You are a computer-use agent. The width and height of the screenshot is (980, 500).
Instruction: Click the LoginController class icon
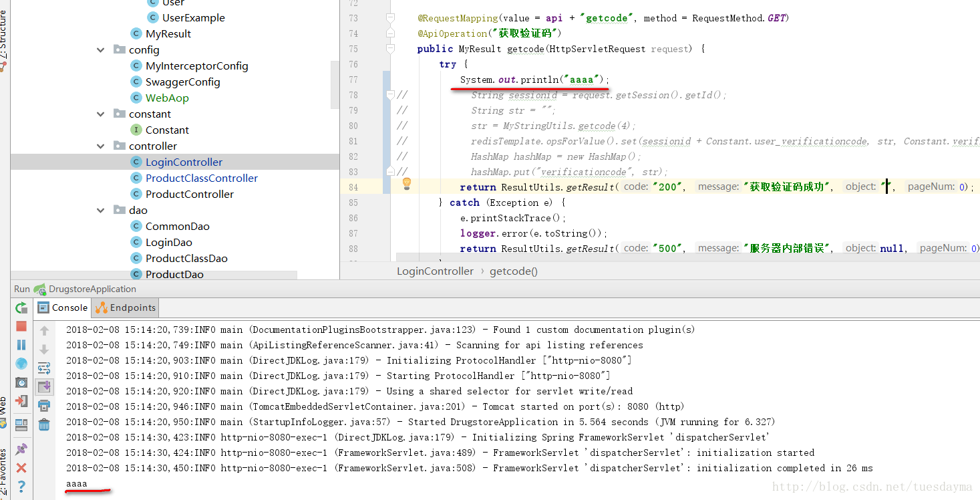coord(136,162)
